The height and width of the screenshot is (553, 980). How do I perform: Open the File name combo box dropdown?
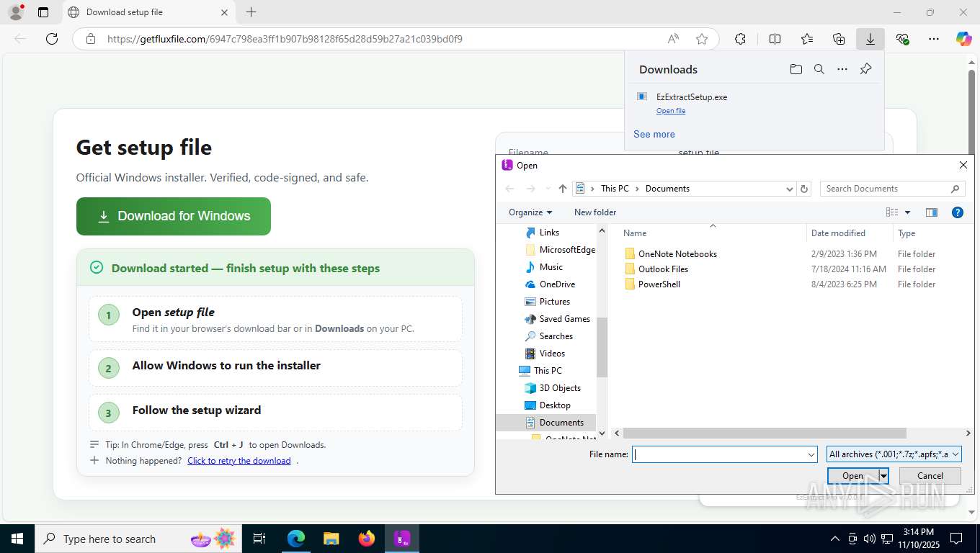[x=811, y=454]
